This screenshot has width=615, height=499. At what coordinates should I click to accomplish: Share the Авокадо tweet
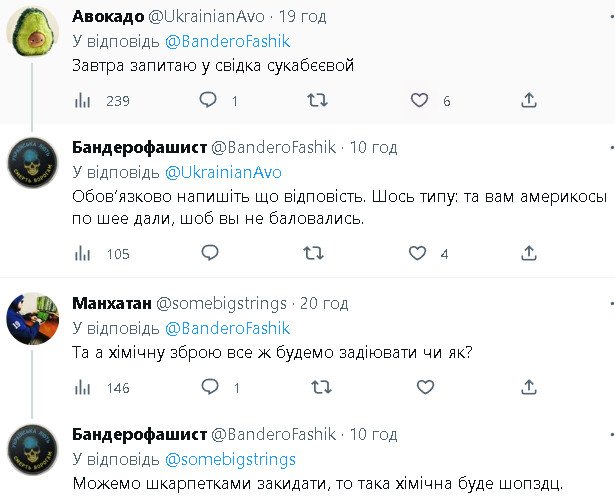tap(530, 100)
